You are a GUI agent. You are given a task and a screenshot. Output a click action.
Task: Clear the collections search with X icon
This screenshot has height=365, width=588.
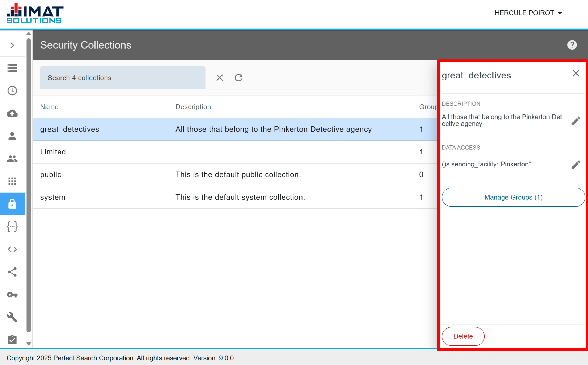pos(220,78)
